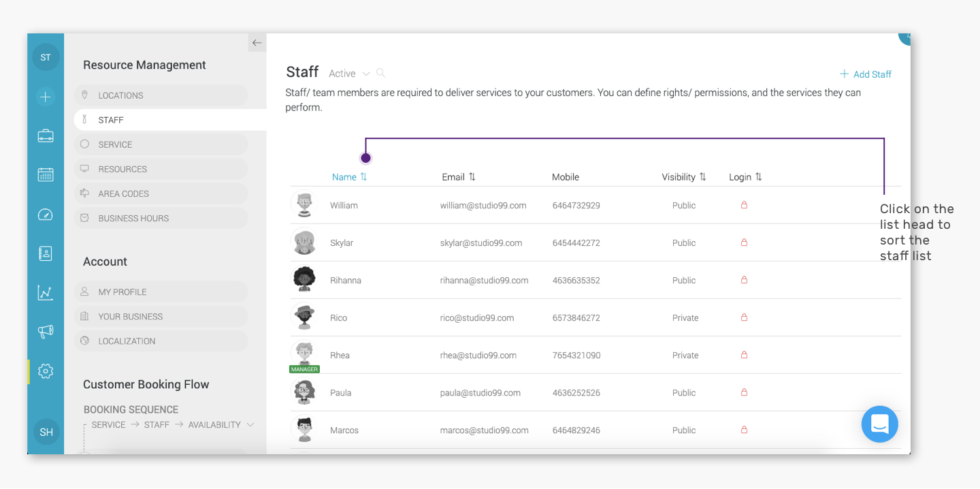This screenshot has width=980, height=489.
Task: Open the Area Codes menu item
Action: pos(161,193)
